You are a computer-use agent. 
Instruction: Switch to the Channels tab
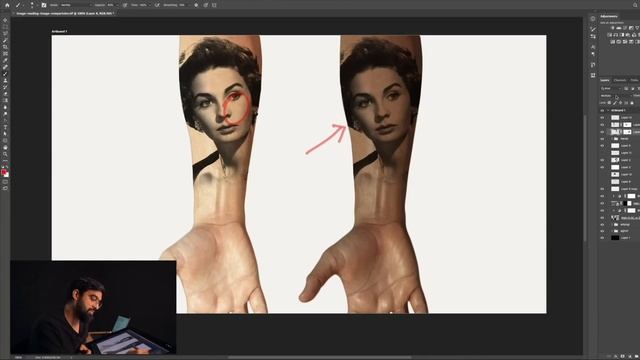620,80
